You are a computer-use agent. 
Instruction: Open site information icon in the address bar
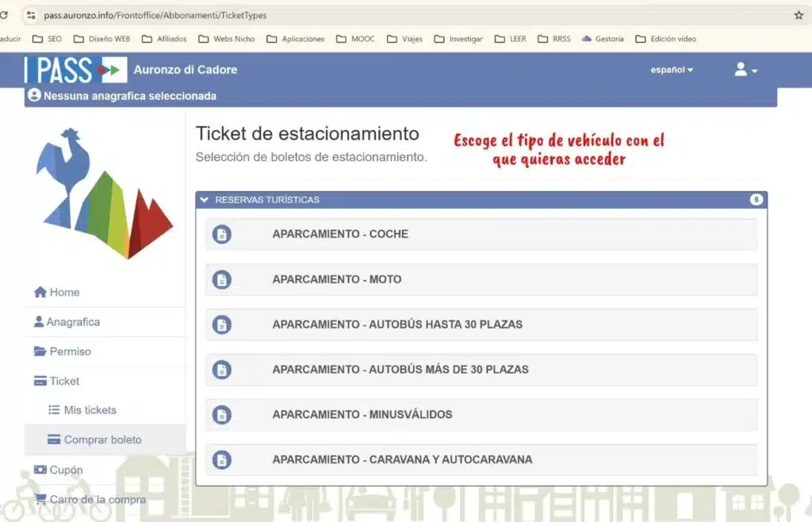[x=31, y=15]
